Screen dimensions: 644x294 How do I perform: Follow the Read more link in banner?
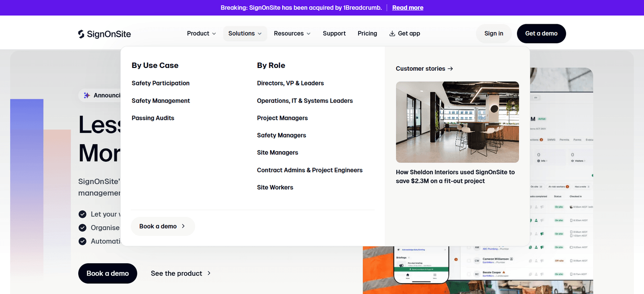click(407, 8)
